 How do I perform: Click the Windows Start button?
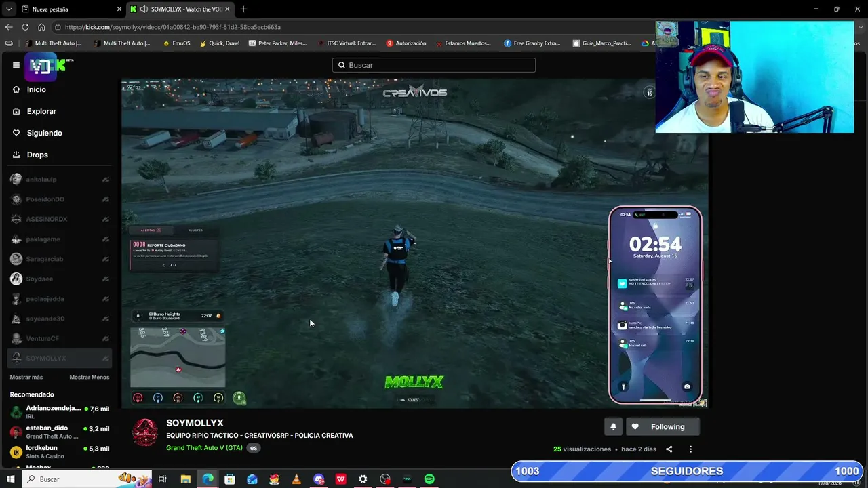point(11,479)
